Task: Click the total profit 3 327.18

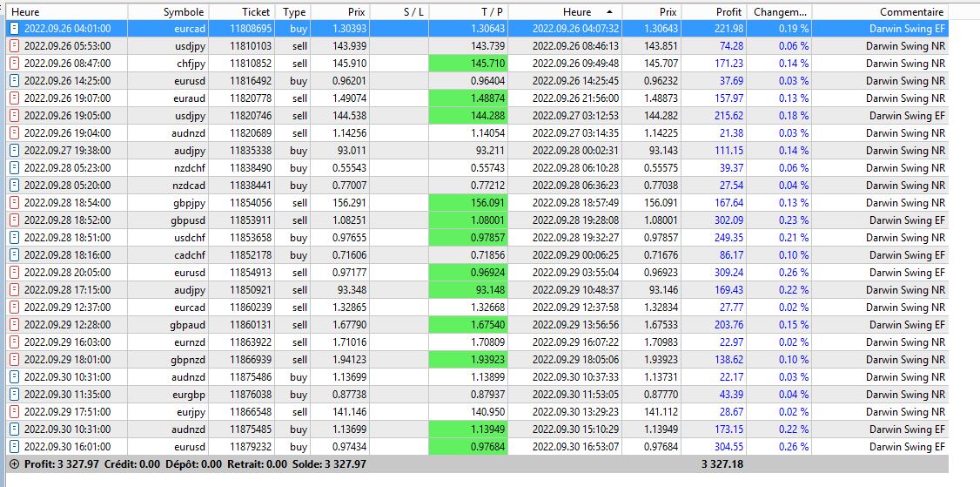Action: click(722, 464)
